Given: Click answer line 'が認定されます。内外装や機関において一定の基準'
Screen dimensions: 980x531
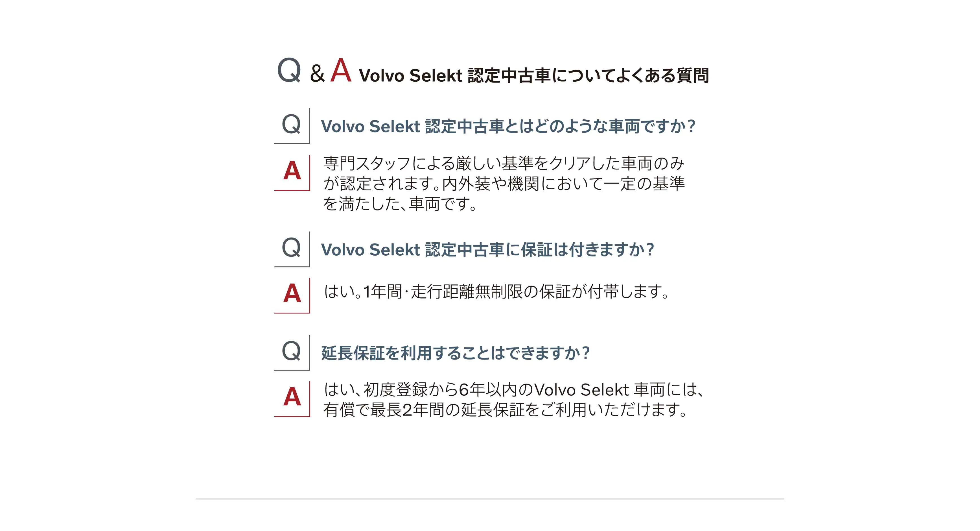Looking at the screenshot, I should pos(504,184).
